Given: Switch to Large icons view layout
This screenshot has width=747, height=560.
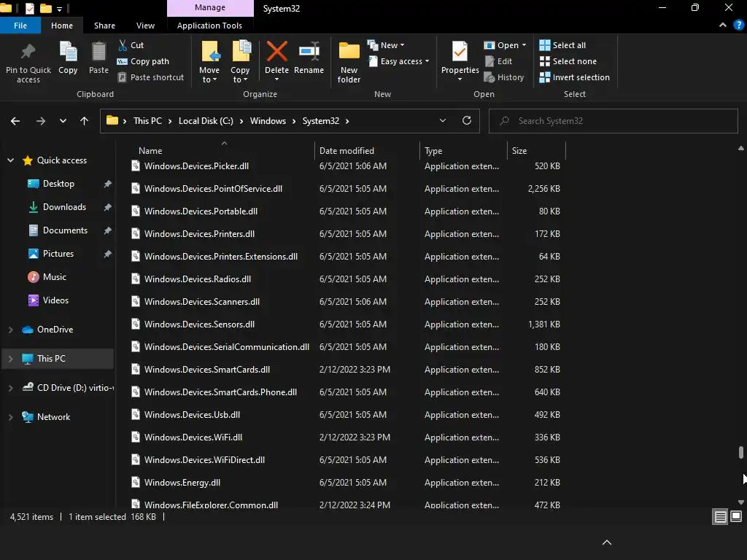Looking at the screenshot, I should pyautogui.click(x=736, y=517).
